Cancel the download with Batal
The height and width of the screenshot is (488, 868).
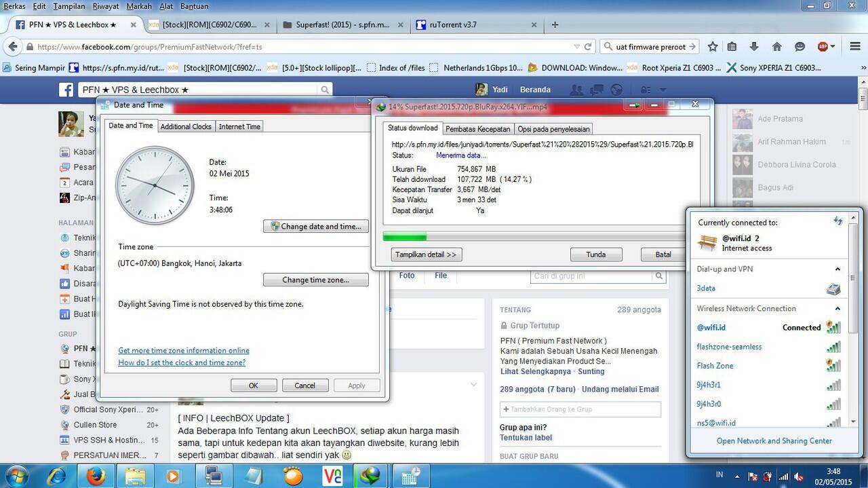pos(663,255)
